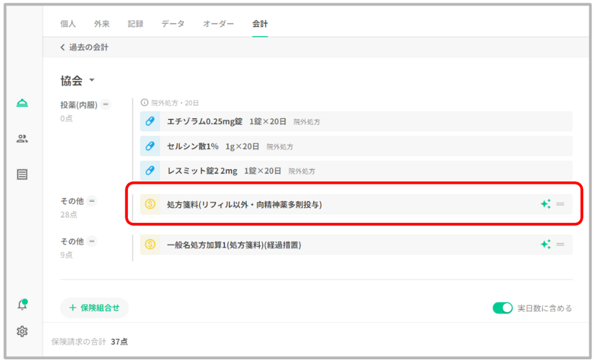Open the notifications bell icon
Viewport: 595px width, 364px height.
pos(22,305)
